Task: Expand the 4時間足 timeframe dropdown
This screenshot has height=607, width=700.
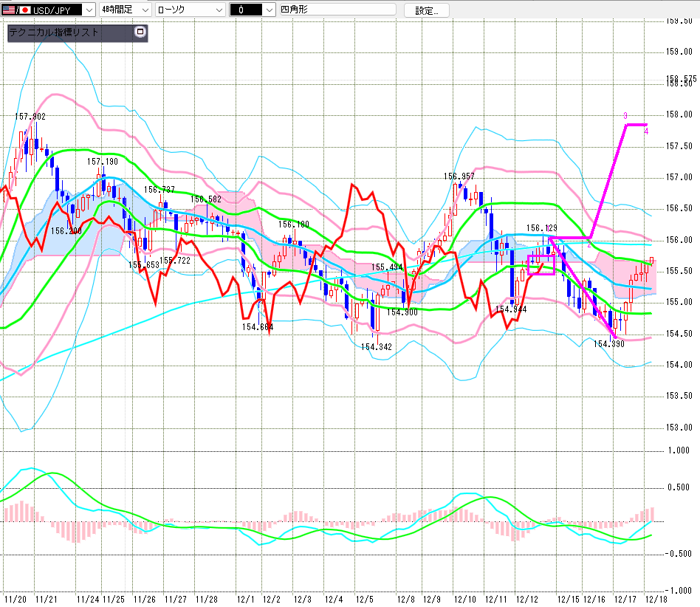Action: (145, 10)
